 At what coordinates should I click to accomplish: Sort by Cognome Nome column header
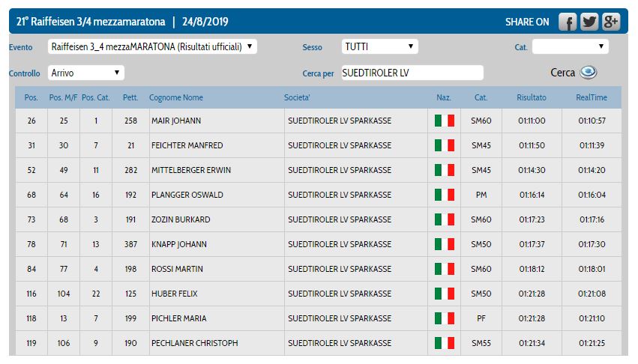tap(176, 97)
